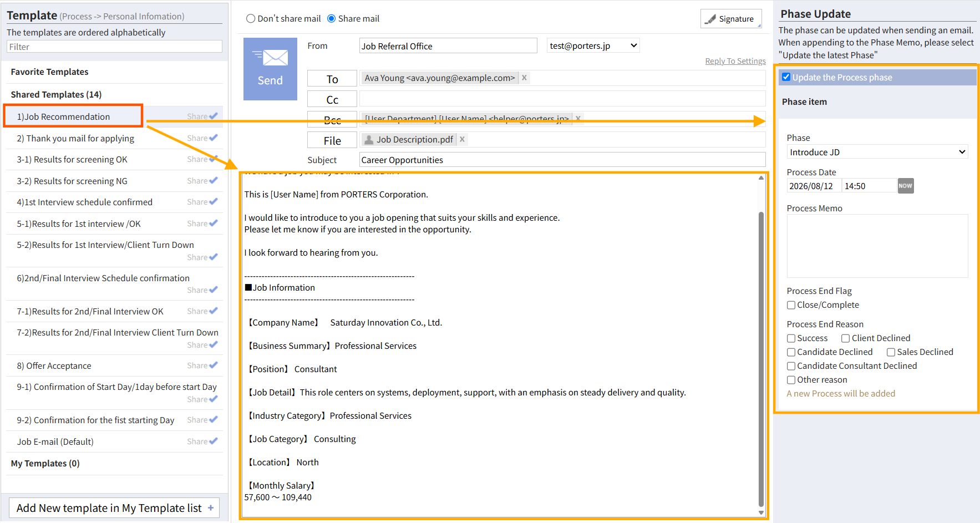Click Share checkmark for Thank you mail template

pyautogui.click(x=214, y=138)
